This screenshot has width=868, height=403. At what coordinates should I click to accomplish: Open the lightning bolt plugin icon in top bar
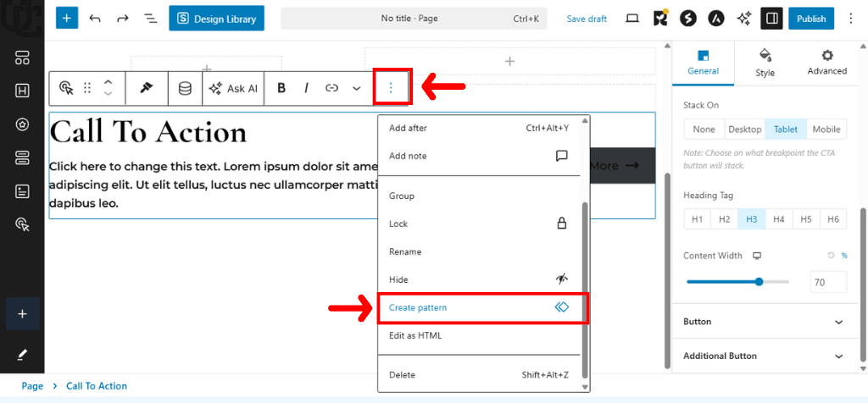[688, 19]
